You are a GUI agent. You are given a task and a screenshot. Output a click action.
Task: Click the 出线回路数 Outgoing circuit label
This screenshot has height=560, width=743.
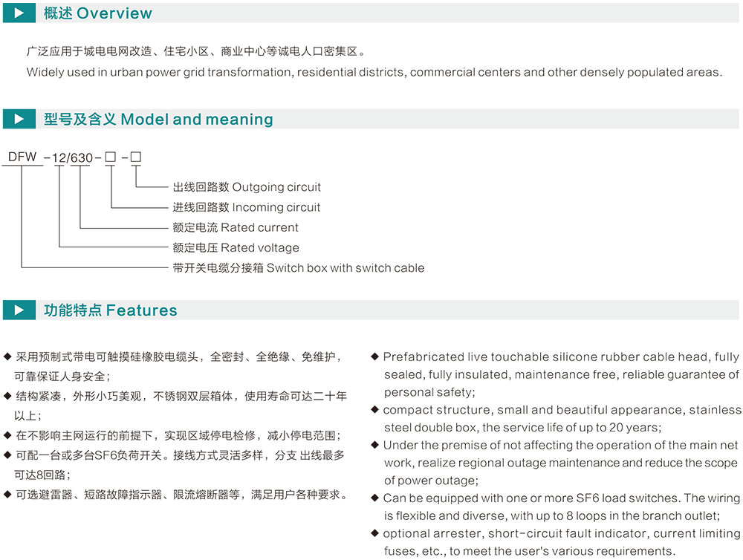pos(247,187)
